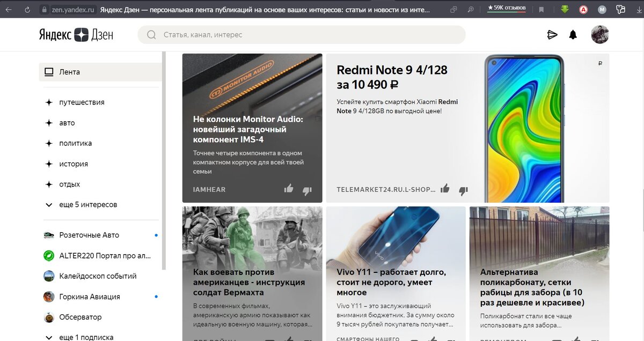Open Калейдоскоп событий channel
The width and height of the screenshot is (644, 341).
(x=98, y=276)
